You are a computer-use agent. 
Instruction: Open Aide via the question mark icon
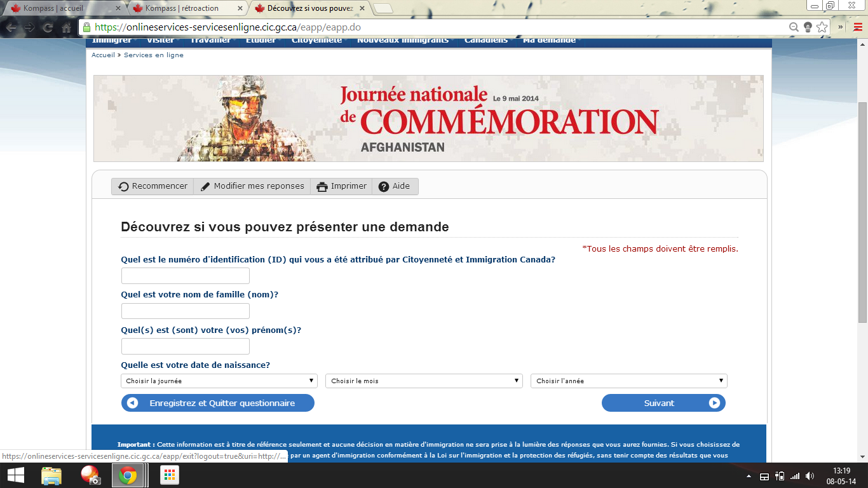[x=384, y=187]
